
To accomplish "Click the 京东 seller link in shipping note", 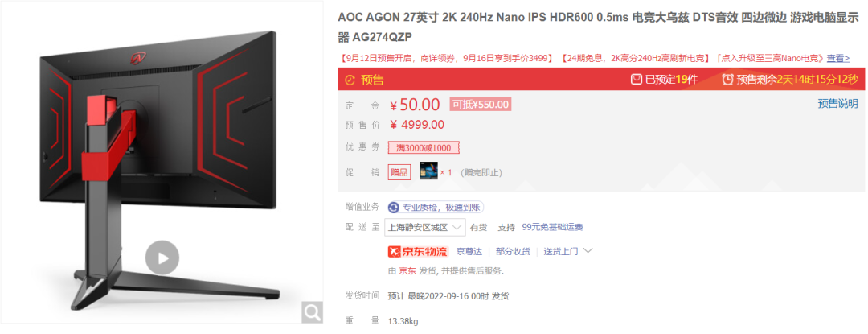I will pos(407,271).
